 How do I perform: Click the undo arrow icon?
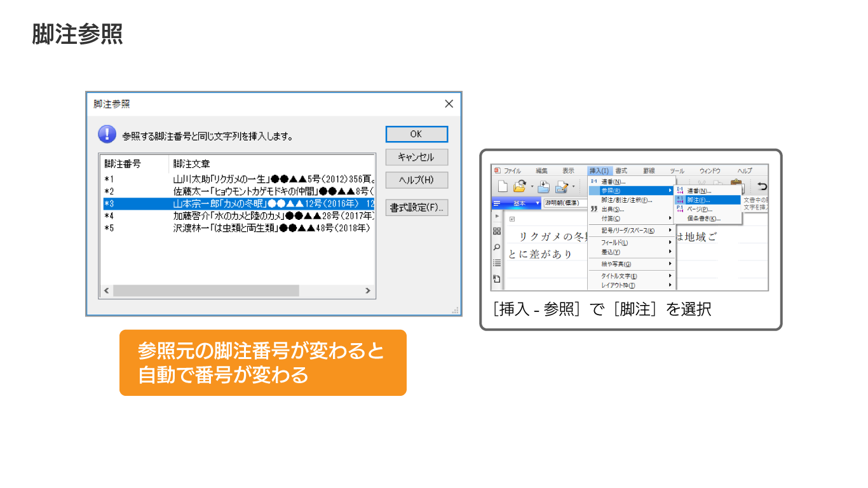click(762, 186)
